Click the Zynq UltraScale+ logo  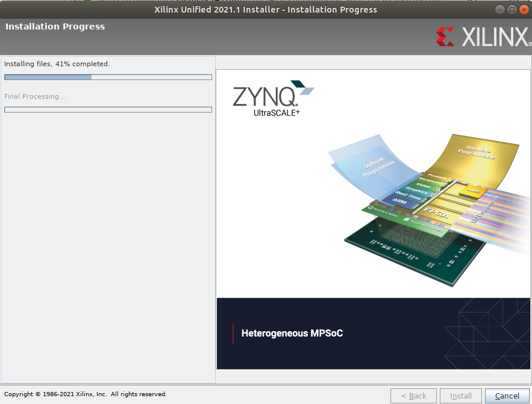coord(274,99)
